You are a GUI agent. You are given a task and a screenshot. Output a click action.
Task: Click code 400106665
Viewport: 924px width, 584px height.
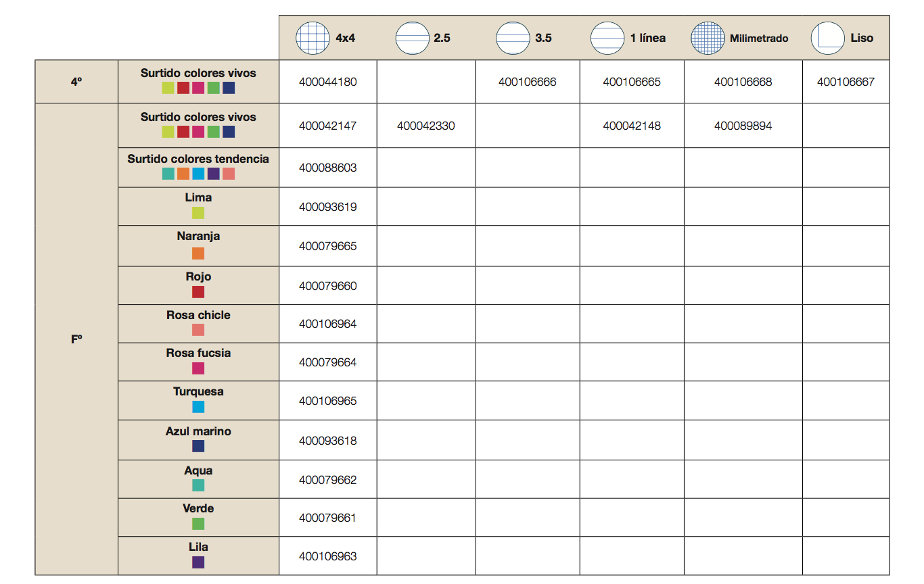coord(632,82)
